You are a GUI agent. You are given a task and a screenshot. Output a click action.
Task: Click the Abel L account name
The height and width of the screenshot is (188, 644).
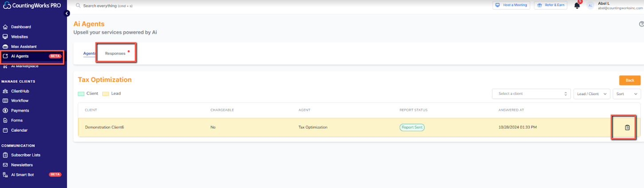[604, 3]
